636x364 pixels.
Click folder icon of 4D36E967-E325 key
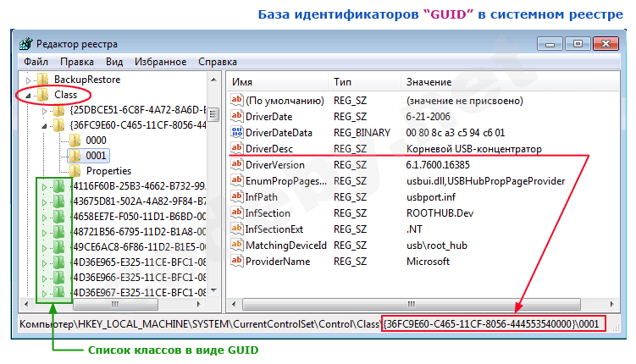tap(58, 292)
